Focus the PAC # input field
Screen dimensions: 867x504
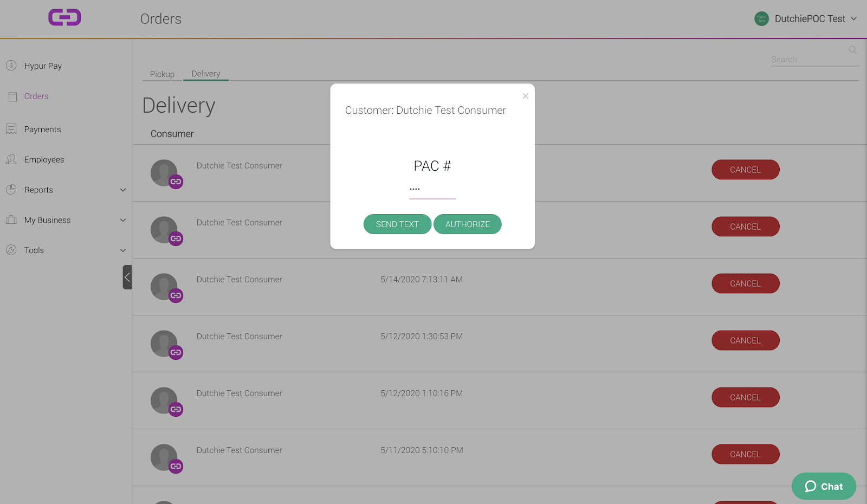coord(432,189)
